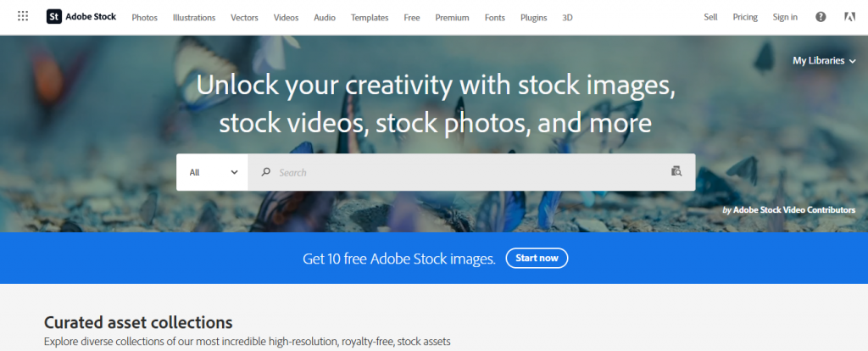
Task: Focus the Search input field
Action: (466, 172)
